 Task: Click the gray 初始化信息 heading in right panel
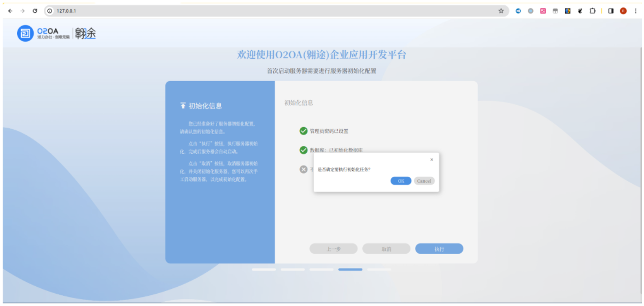[299, 103]
